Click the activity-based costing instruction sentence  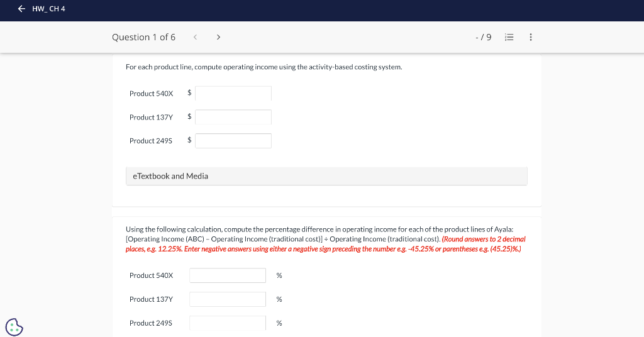click(264, 67)
